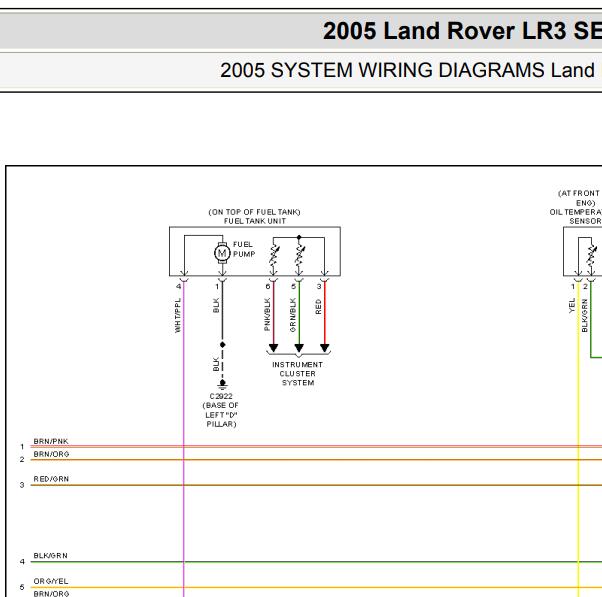The height and width of the screenshot is (597, 602).
Task: Click the BLK/GRN wire label on line 4
Action: tap(50, 556)
